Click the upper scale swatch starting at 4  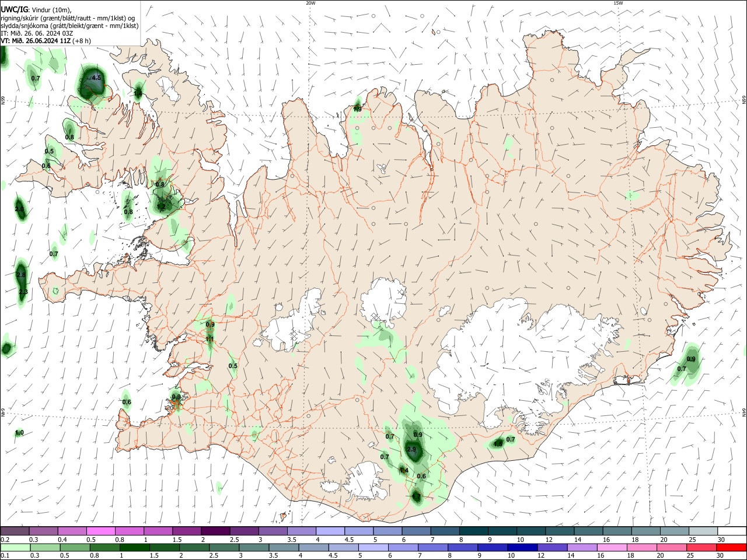330,531
